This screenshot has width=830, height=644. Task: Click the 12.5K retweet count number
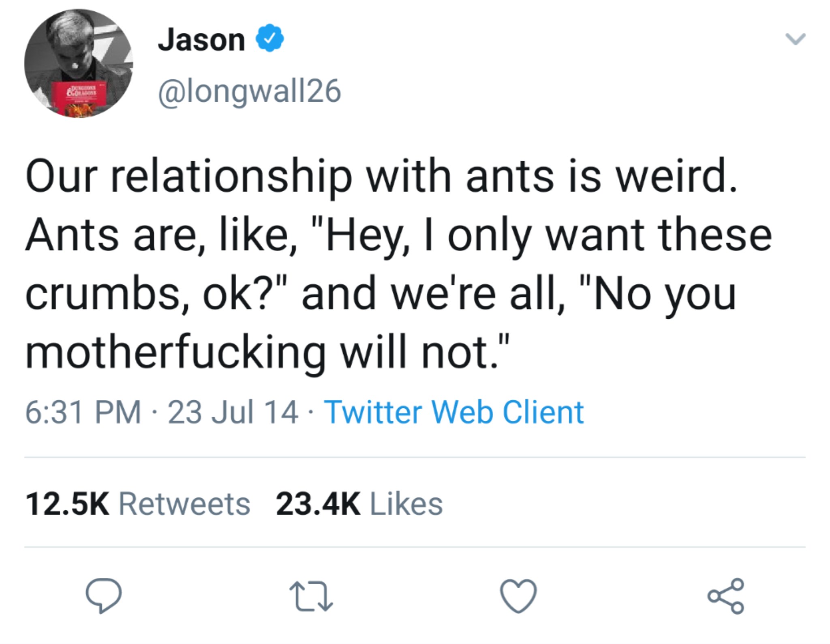[67, 504]
